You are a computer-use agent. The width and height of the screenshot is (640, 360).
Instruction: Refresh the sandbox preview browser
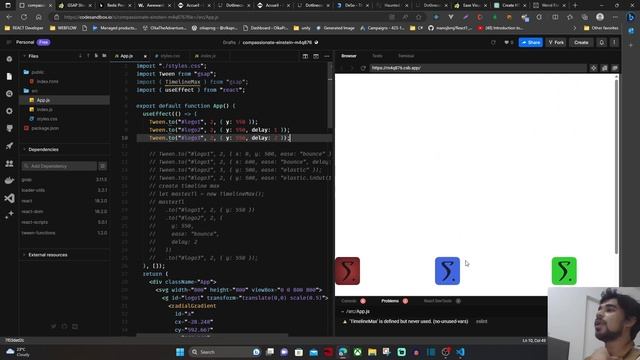pos(363,68)
